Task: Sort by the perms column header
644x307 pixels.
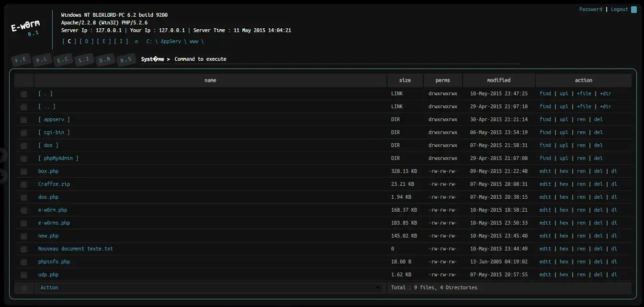Action: click(x=443, y=80)
